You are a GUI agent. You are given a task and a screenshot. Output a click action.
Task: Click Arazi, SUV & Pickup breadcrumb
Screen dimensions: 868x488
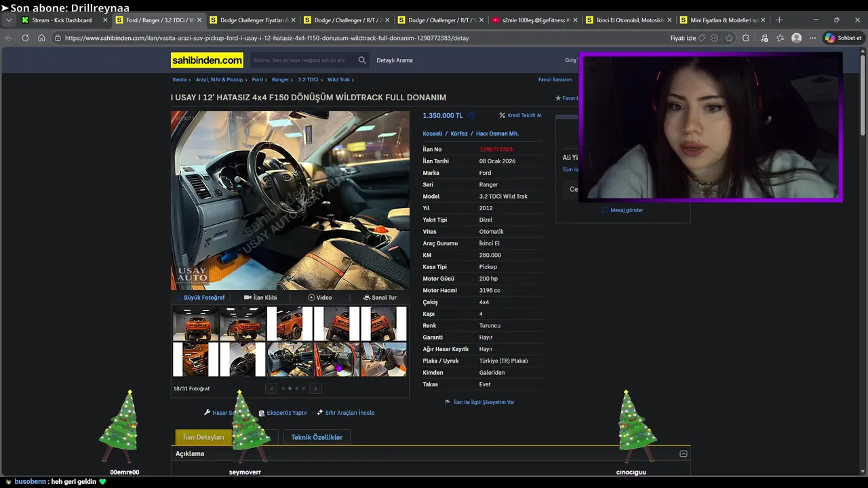(219, 80)
